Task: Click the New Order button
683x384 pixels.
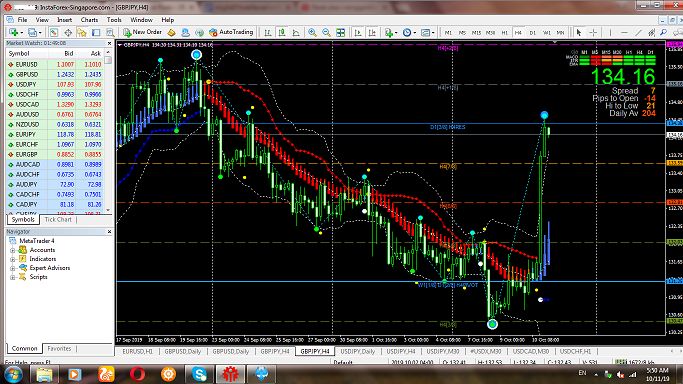Action: pos(142,32)
